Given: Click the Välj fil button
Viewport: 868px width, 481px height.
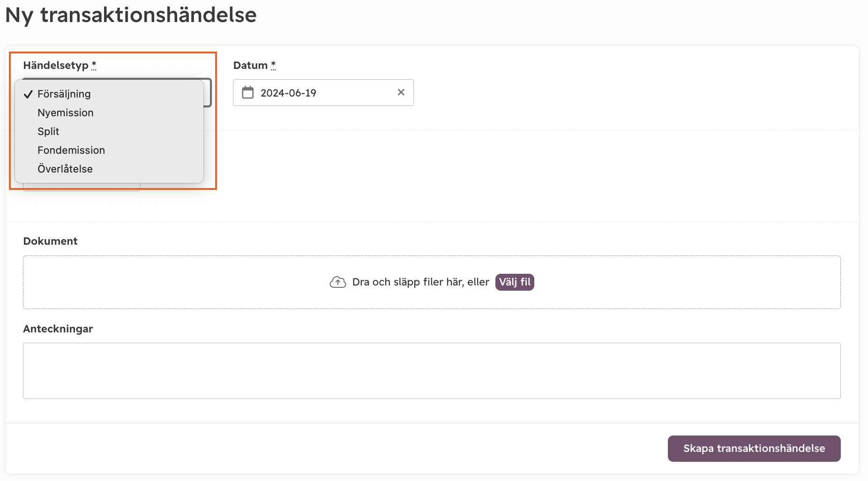Looking at the screenshot, I should [515, 282].
